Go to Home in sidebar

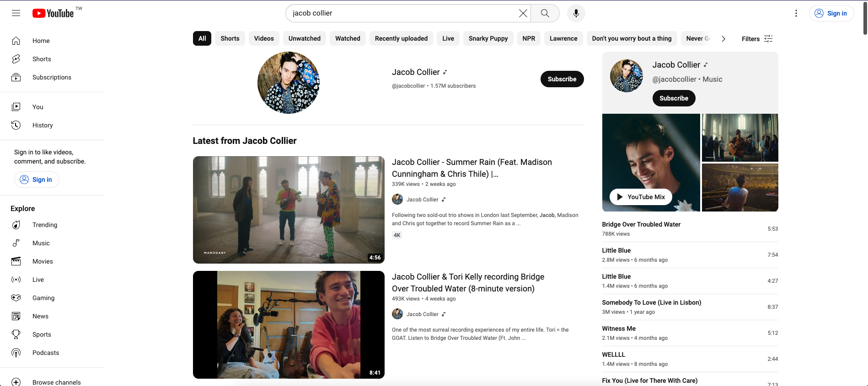(x=52, y=41)
